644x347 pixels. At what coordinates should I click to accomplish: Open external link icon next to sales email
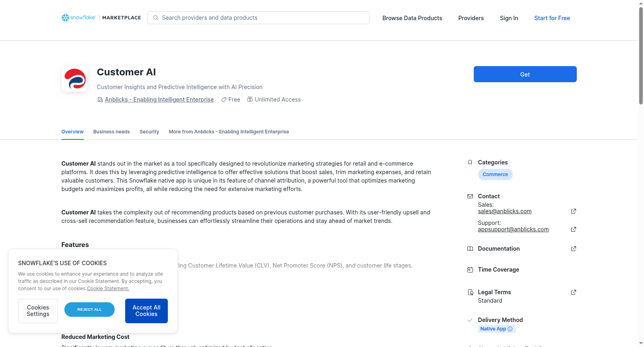point(574,211)
